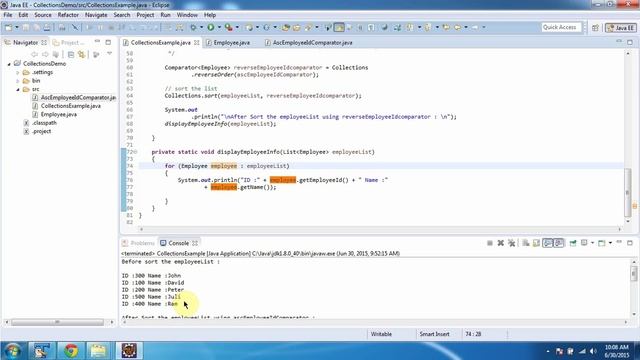Click the editor vertical scrollbar thumb
This screenshot has width=640, height=360.
[628, 192]
